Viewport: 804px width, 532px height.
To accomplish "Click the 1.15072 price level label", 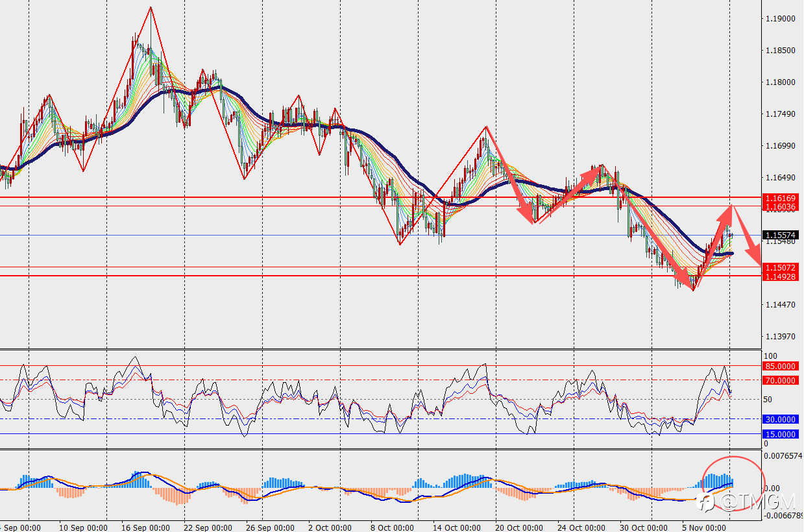I will click(781, 267).
